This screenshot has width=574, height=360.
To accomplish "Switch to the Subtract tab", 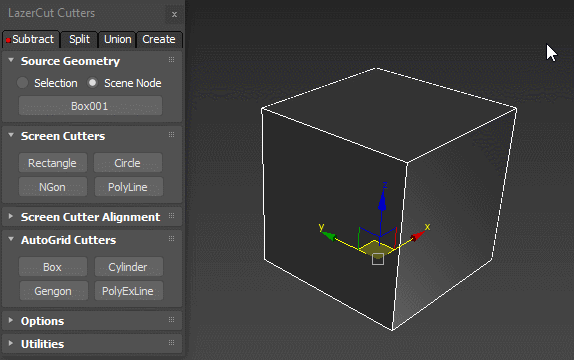I will point(31,39).
